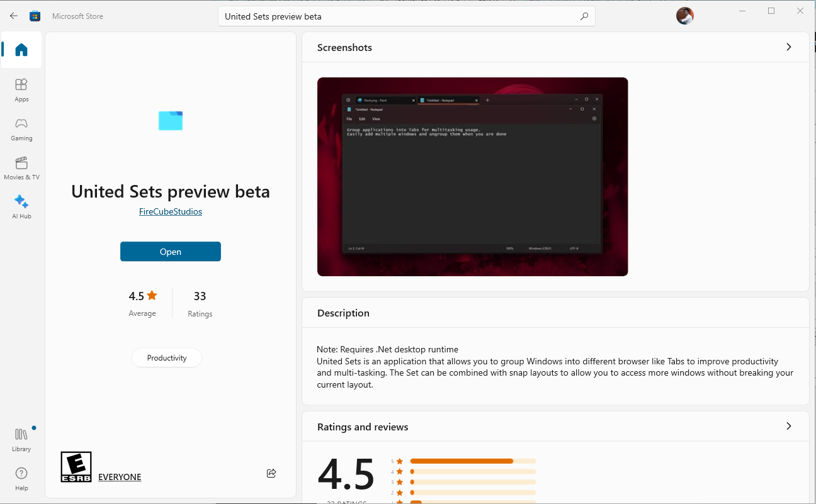This screenshot has width=816, height=504.
Task: Go to Home in the sidebar
Action: tap(21, 50)
